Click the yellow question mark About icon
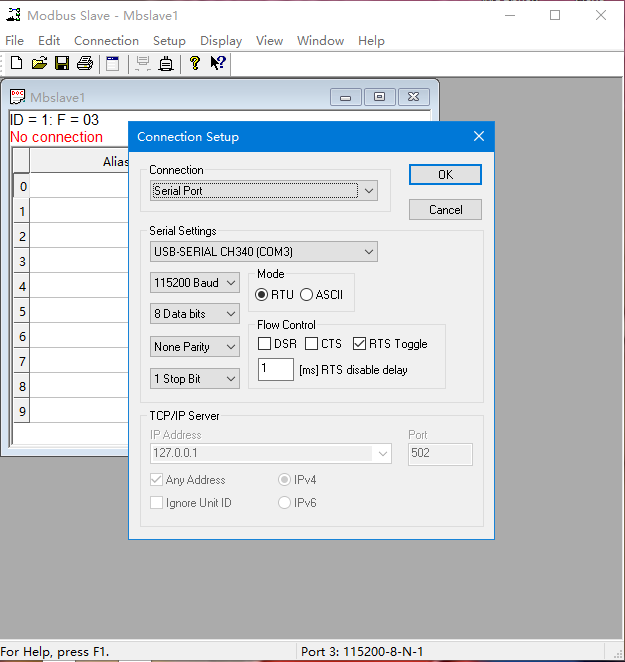 coord(194,63)
